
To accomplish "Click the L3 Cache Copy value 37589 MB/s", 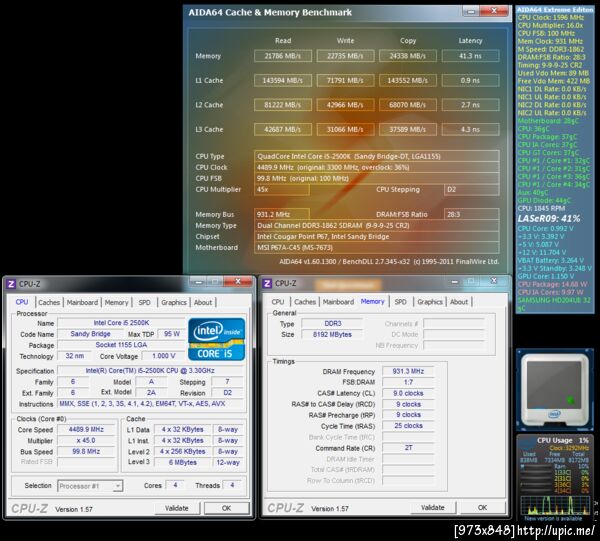I will pos(408,129).
